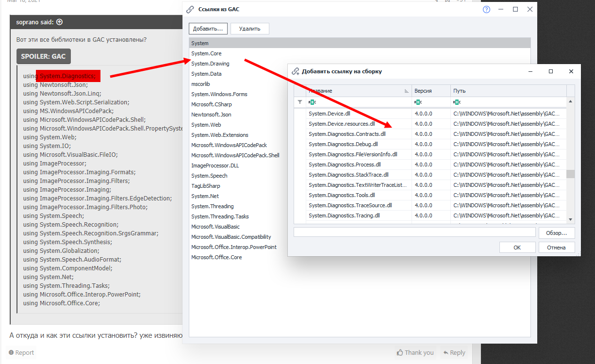This screenshot has width=595, height=364.
Task: Select System row in GAC list
Action: pyautogui.click(x=360, y=43)
